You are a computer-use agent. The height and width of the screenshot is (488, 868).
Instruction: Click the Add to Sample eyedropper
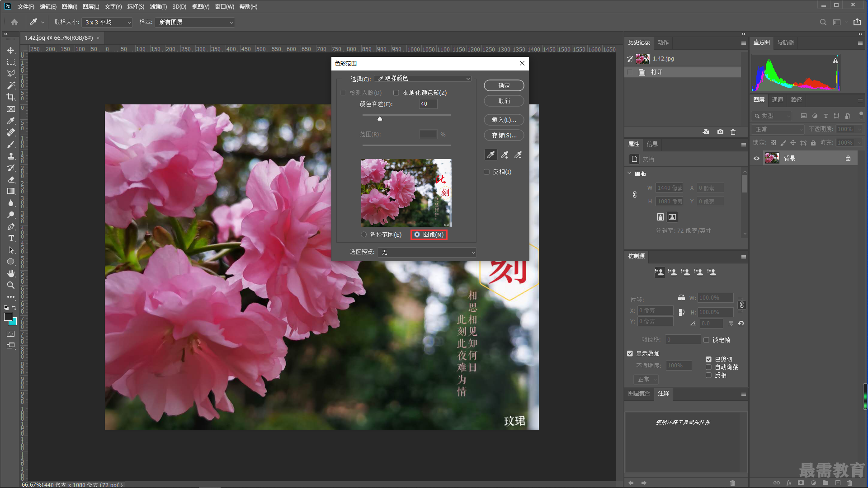pos(505,155)
